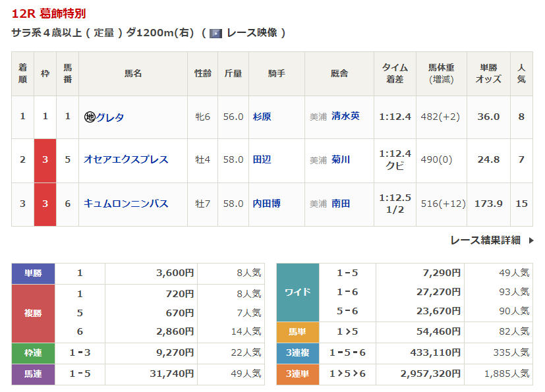
Task: Click the red 複勝 payout label
Action: coord(33,313)
